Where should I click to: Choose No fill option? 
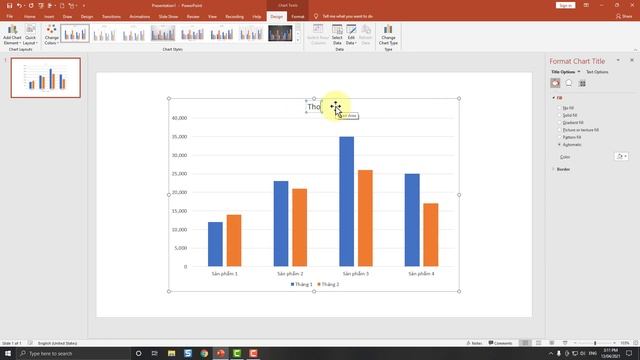coord(567,108)
